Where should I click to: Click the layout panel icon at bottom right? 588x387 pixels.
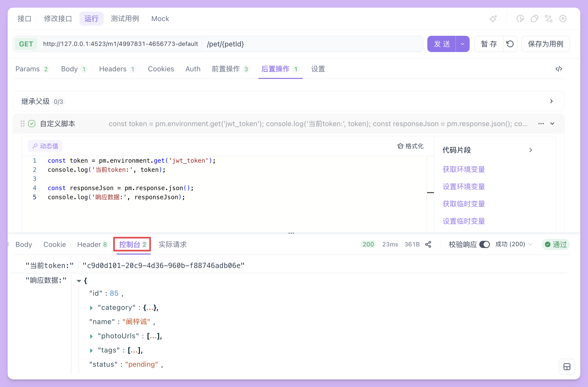pyautogui.click(x=567, y=367)
